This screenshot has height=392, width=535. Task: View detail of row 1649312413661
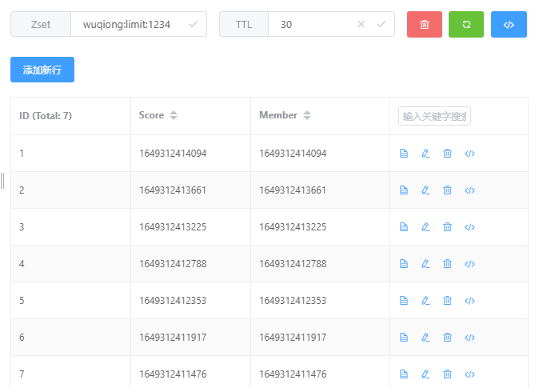(404, 190)
